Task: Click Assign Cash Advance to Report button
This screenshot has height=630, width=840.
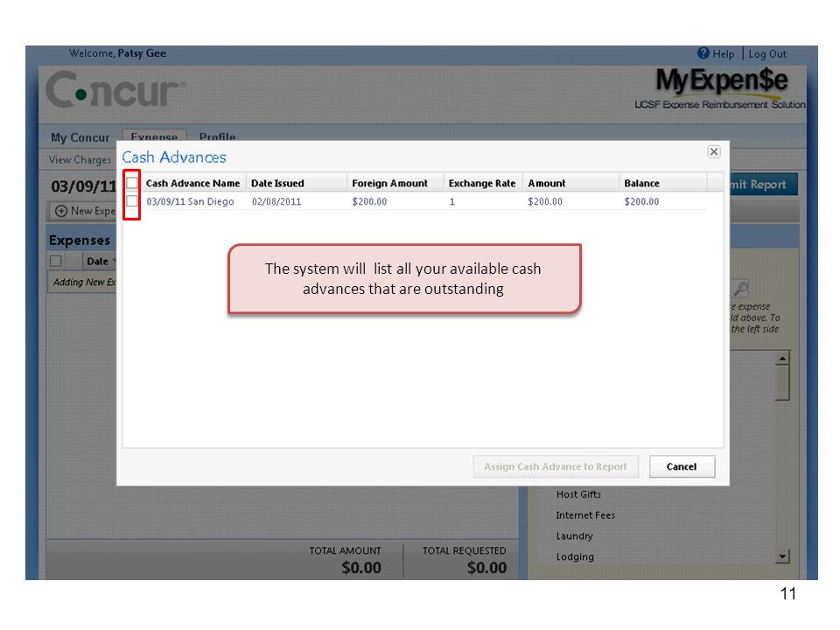Action: (x=556, y=466)
